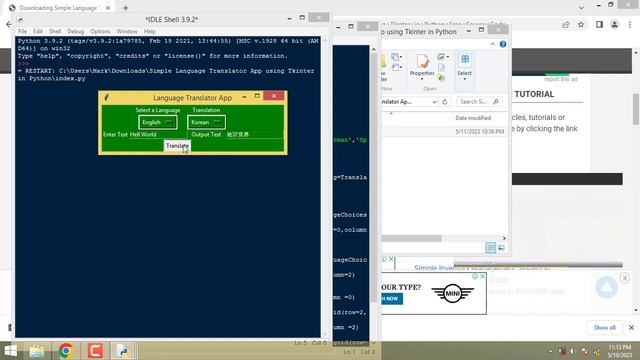Click the Translate button in translator app
This screenshot has width=640, height=360.
(177, 146)
